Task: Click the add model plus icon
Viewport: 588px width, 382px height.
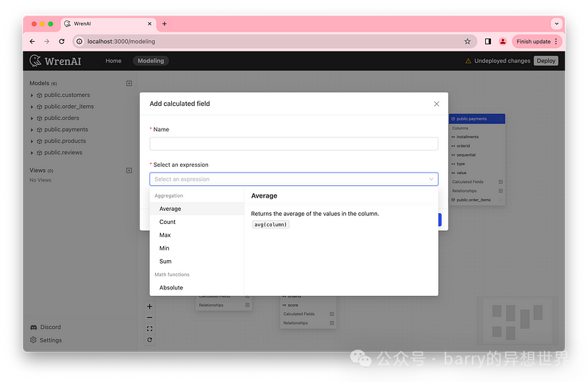Action: pos(129,84)
